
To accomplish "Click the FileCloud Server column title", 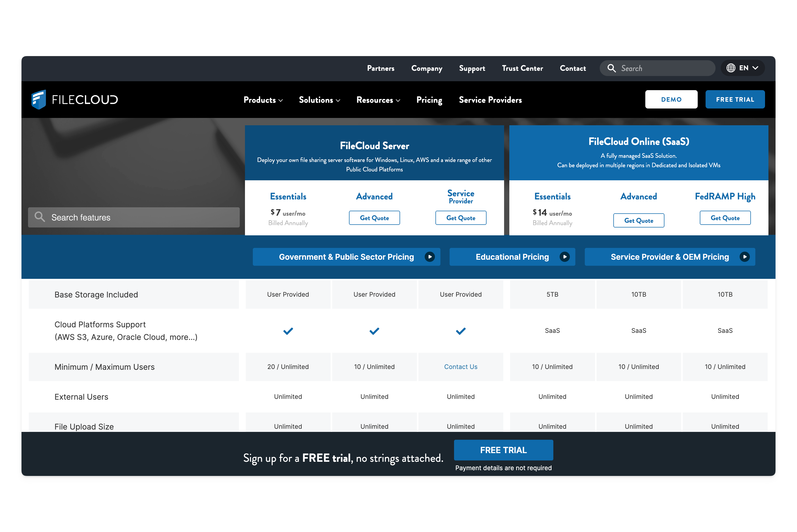I will [374, 146].
